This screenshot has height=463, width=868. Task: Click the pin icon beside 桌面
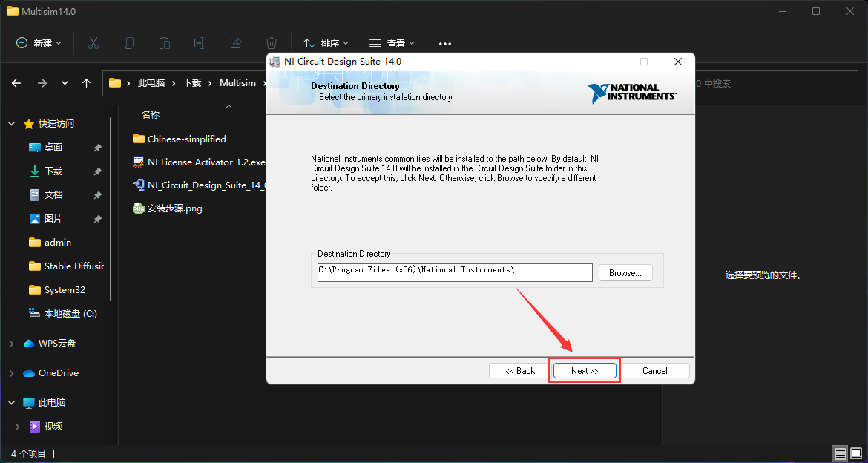coord(97,148)
